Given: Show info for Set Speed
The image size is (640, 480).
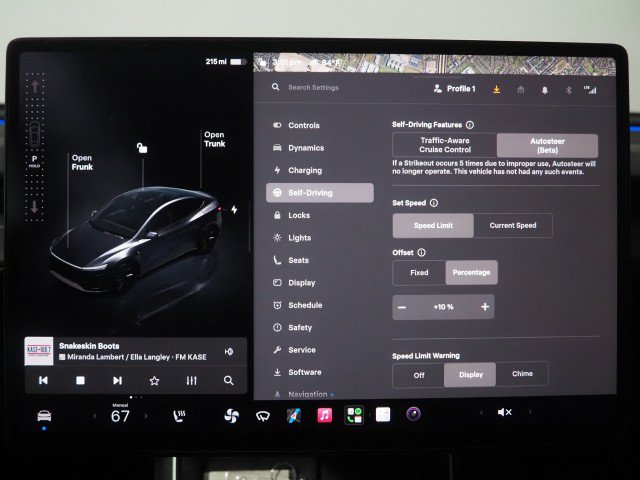Looking at the screenshot, I should [434, 203].
